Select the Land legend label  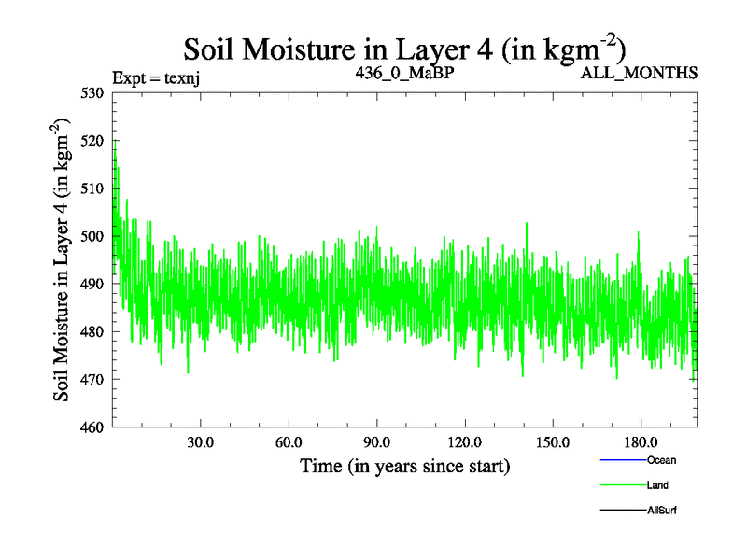[x=657, y=485]
